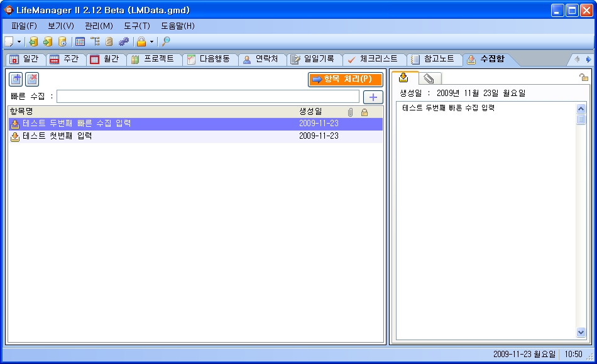Click the note scrollbar up arrow

point(581,109)
